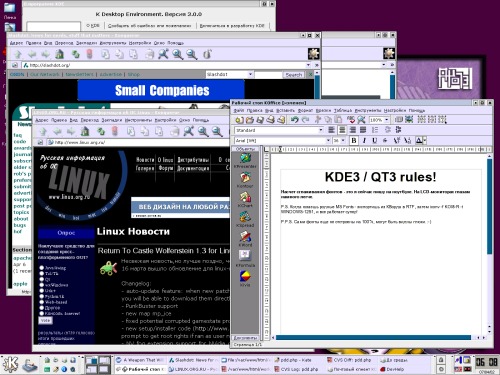Image resolution: width=500 pixels, height=375 pixels.
Task: Click font color swatch in KWord
Action: click(x=419, y=141)
